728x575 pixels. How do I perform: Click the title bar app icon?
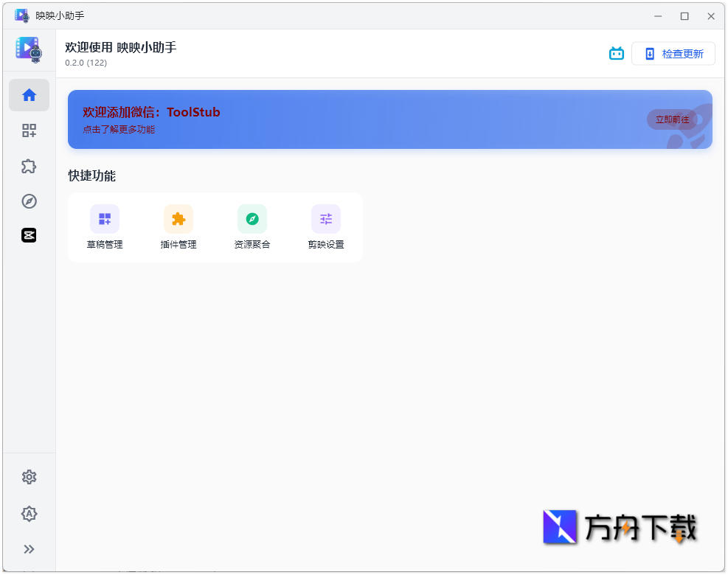22,15
